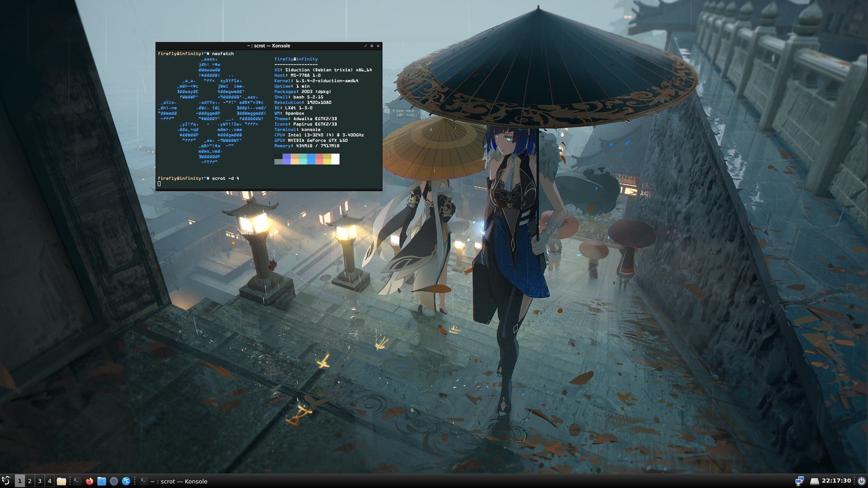Click the 'neofetch' command text

223,54
